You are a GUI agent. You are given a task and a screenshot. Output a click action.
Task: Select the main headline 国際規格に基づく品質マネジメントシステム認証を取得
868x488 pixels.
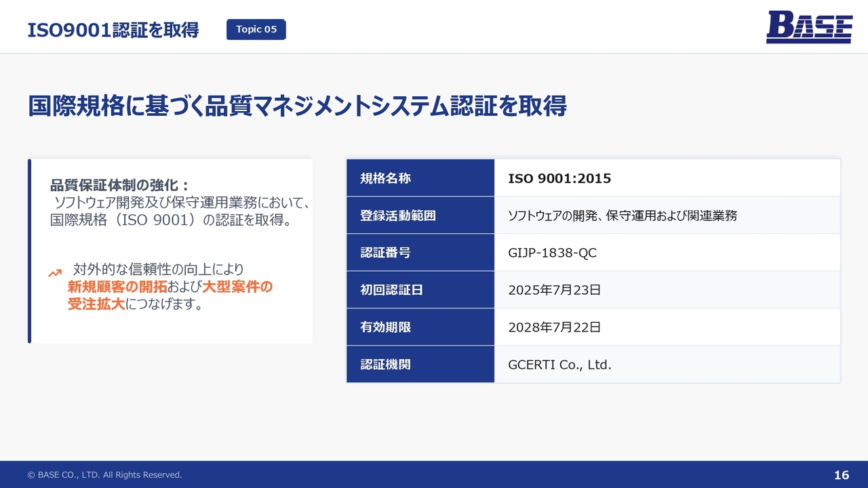point(297,106)
